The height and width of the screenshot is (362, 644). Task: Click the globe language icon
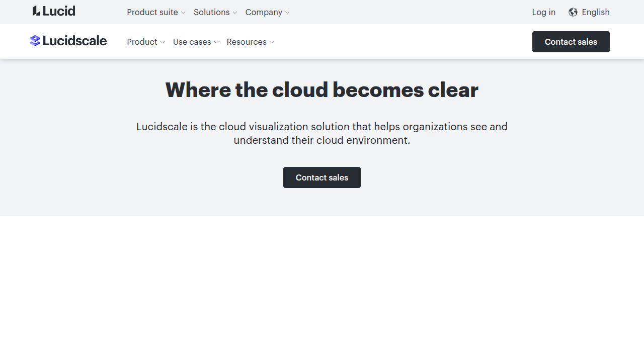[x=573, y=12]
